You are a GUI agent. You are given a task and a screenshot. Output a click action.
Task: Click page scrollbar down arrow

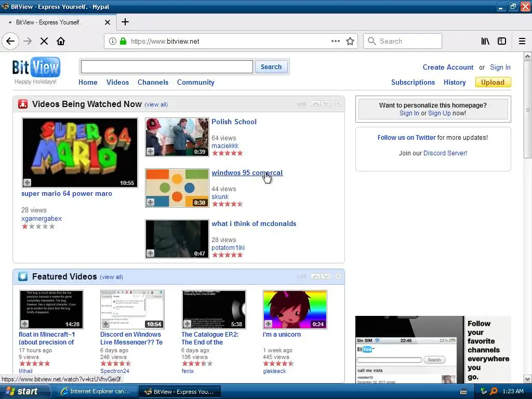click(528, 379)
